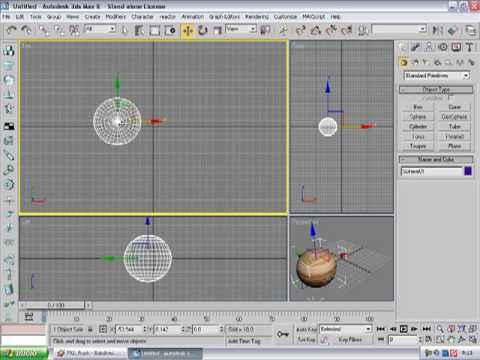Click the highlighted Select and Move tool
The image size is (480, 360).
[188, 30]
